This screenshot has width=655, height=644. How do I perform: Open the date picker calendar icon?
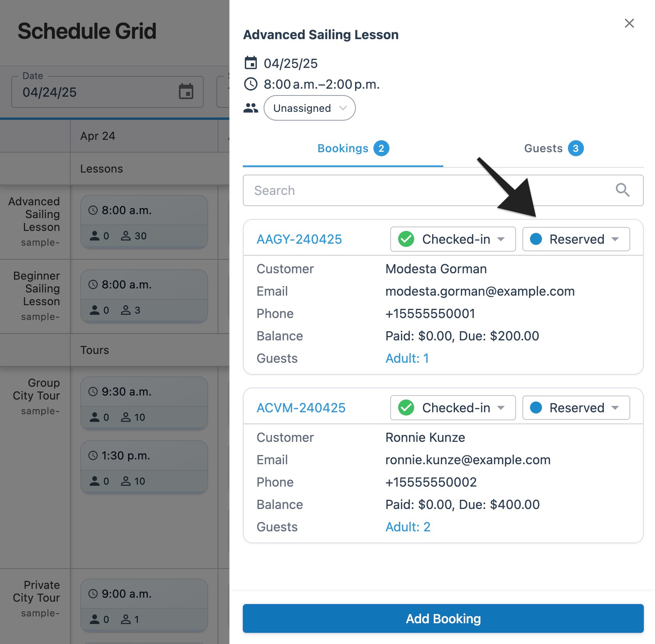point(186,91)
